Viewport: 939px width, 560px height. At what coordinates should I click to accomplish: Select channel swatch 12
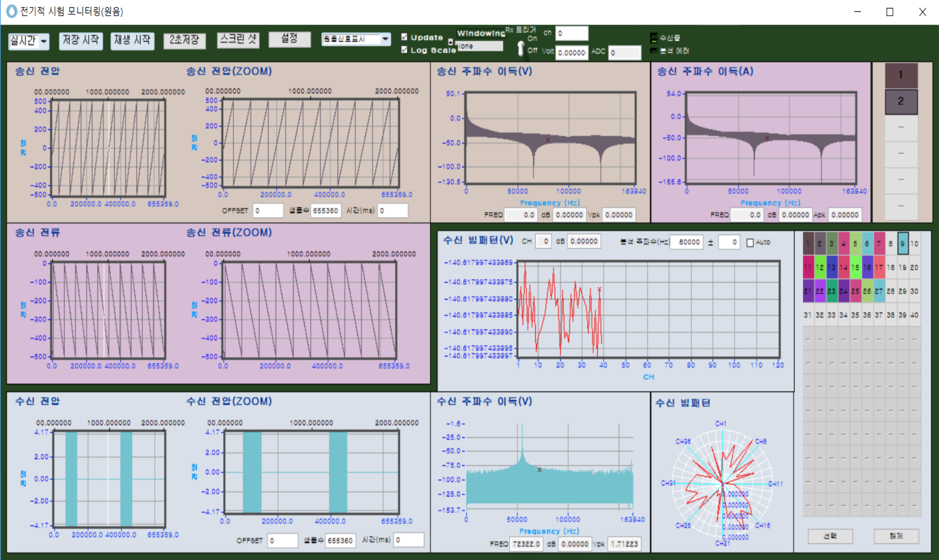click(x=820, y=267)
